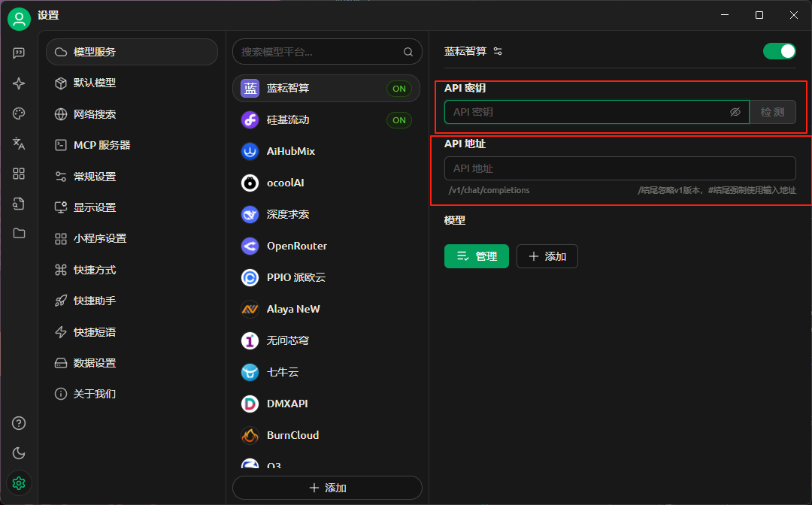Open 默认模型 settings section
The width and height of the screenshot is (812, 505).
pos(132,83)
